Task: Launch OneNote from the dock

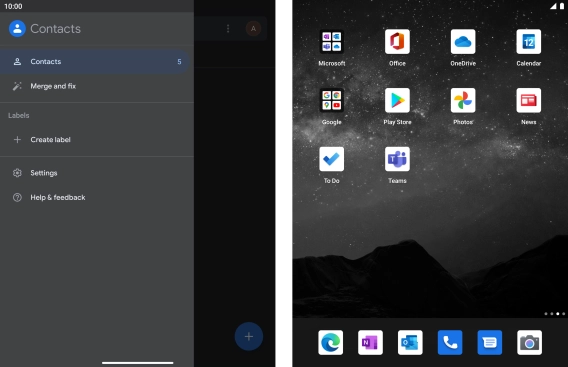Action: coord(370,342)
